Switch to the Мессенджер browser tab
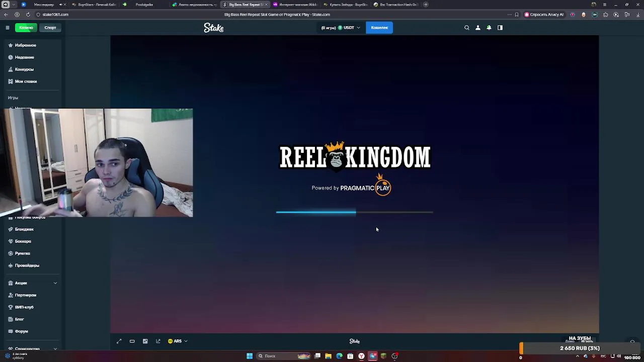This screenshot has height=362, width=644. tap(43, 5)
